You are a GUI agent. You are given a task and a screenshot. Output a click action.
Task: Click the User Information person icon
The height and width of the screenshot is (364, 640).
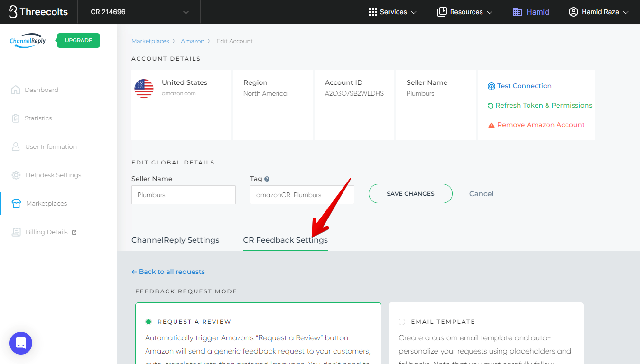[16, 146]
